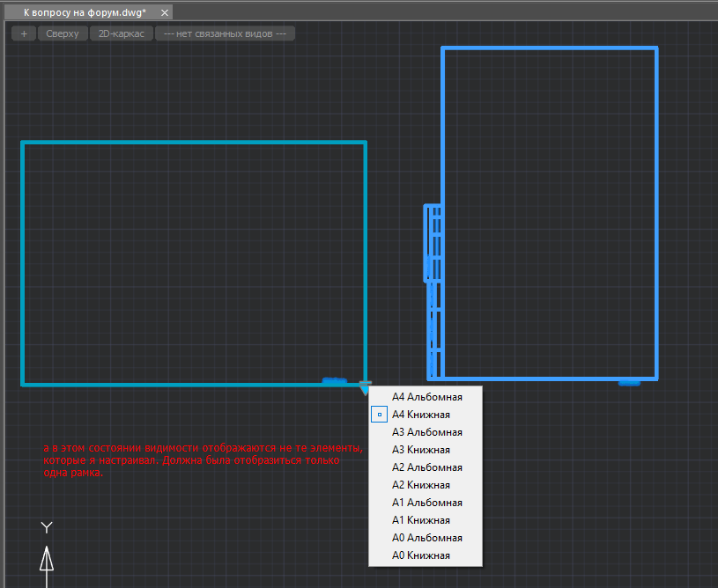Click the visibility state triangle grip
This screenshot has height=588, width=718.
coord(365,386)
